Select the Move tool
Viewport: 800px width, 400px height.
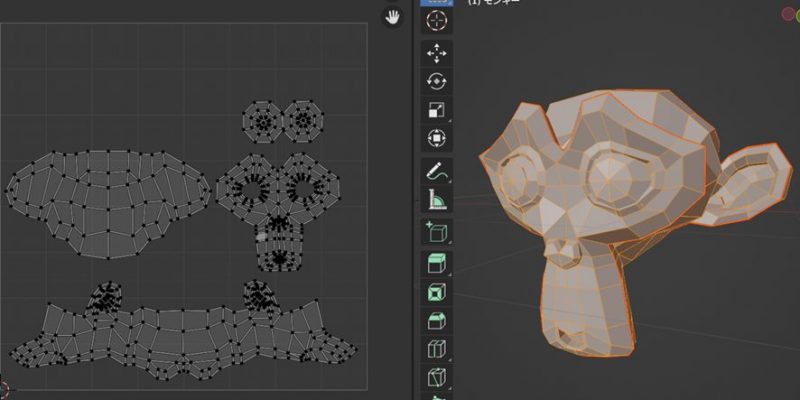436,54
